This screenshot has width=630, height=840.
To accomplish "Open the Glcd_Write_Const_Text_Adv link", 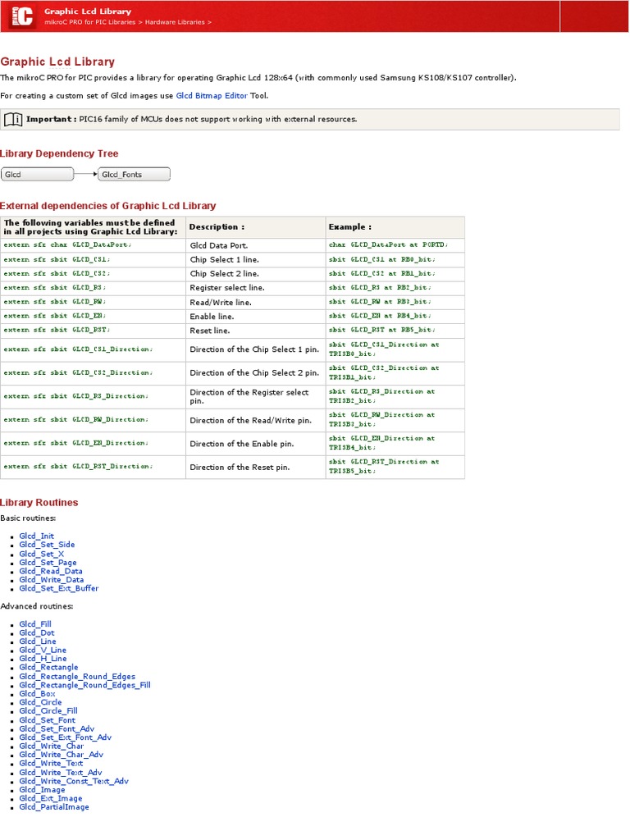I will tap(74, 781).
